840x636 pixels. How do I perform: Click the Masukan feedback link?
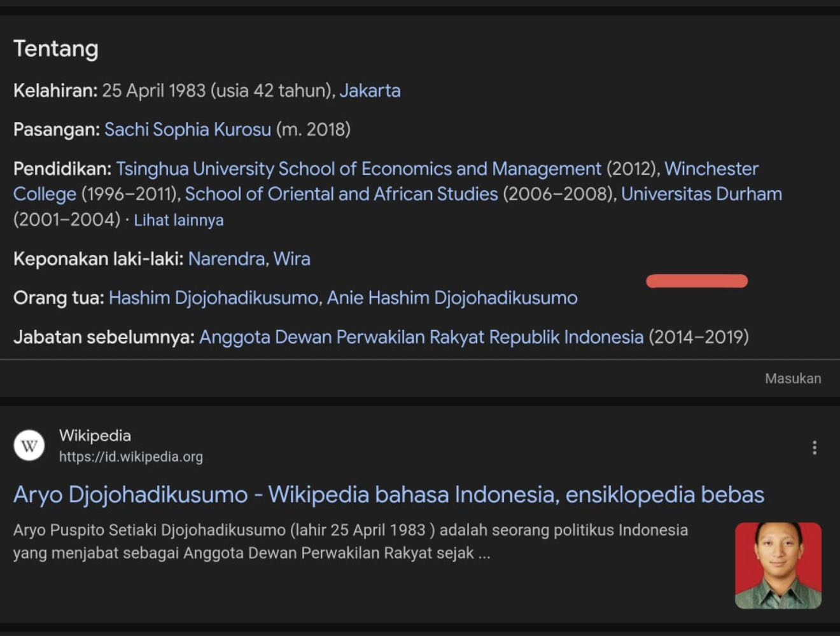pos(793,378)
